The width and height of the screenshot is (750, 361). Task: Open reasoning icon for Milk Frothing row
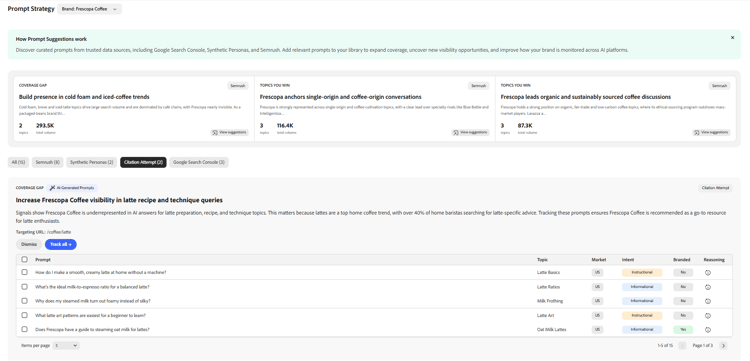click(x=708, y=301)
